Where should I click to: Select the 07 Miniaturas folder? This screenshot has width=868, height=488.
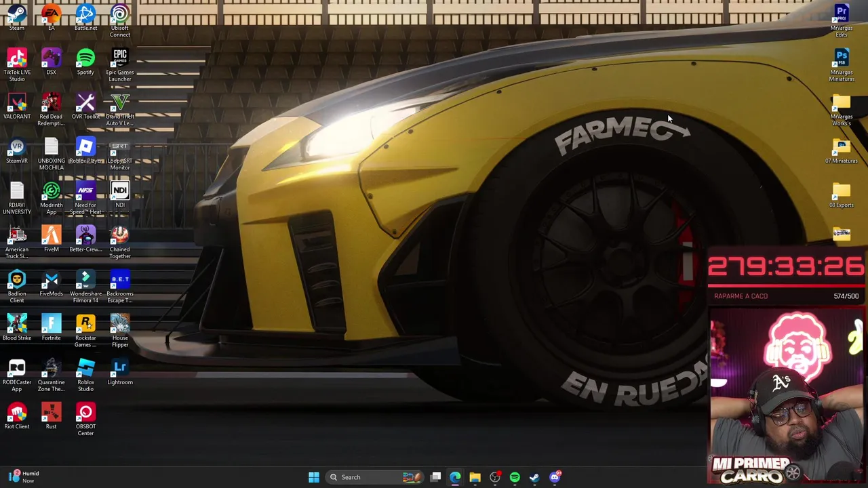click(842, 150)
